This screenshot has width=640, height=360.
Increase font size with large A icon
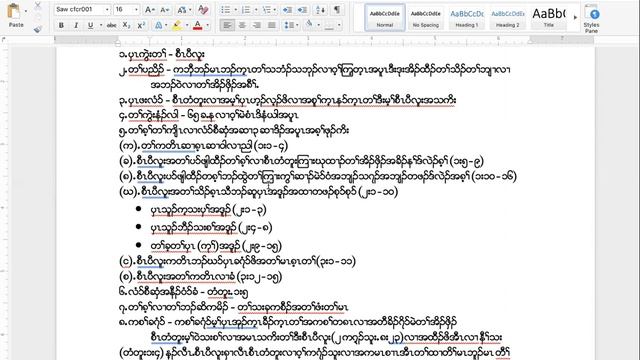point(149,10)
